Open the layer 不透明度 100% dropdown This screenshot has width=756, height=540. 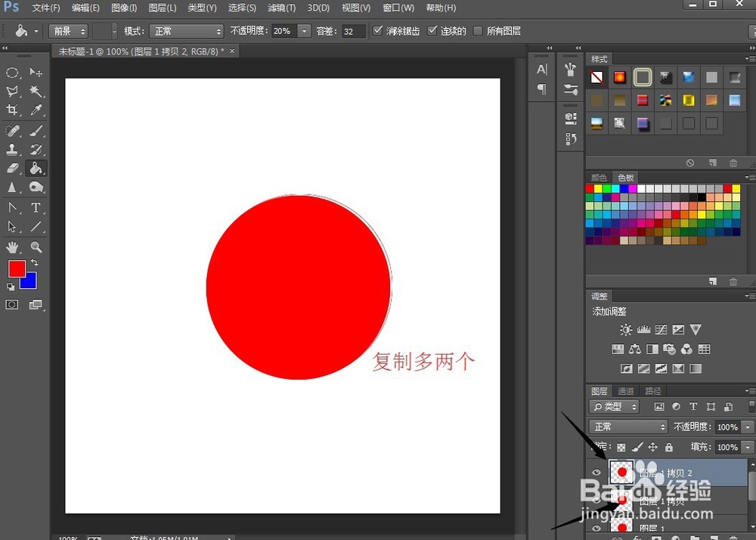pos(745,427)
